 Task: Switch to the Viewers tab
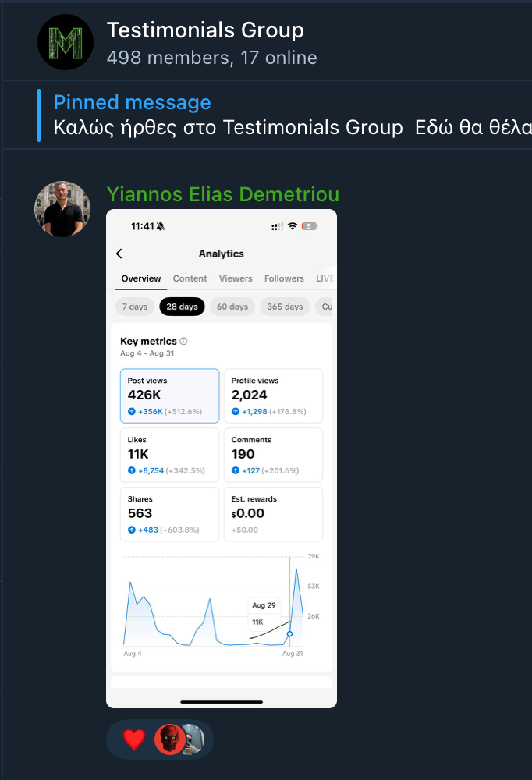point(236,278)
